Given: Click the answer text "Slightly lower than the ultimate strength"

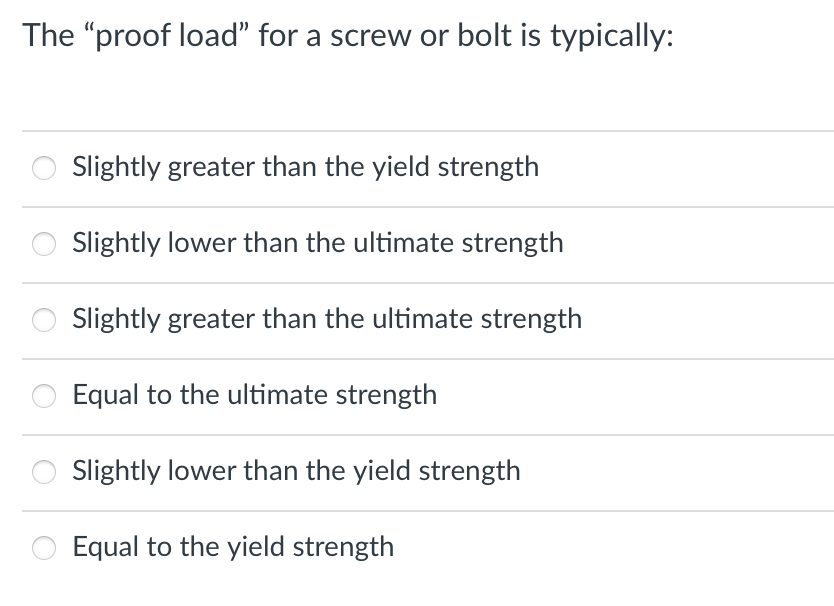Looking at the screenshot, I should pos(318,244).
